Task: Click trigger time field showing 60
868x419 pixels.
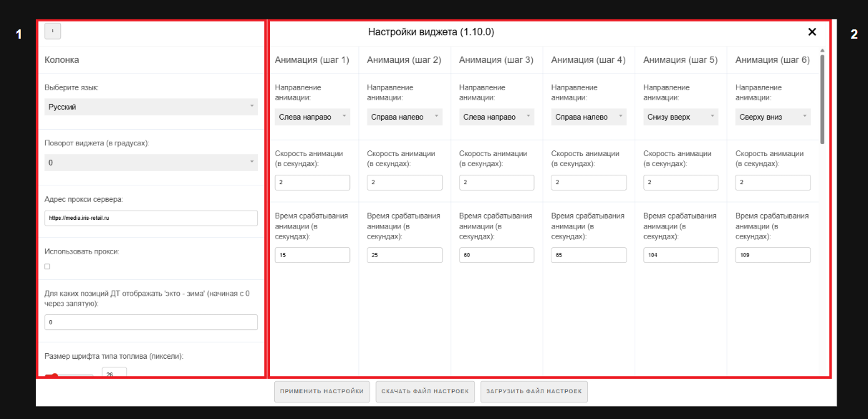Action: pos(496,255)
